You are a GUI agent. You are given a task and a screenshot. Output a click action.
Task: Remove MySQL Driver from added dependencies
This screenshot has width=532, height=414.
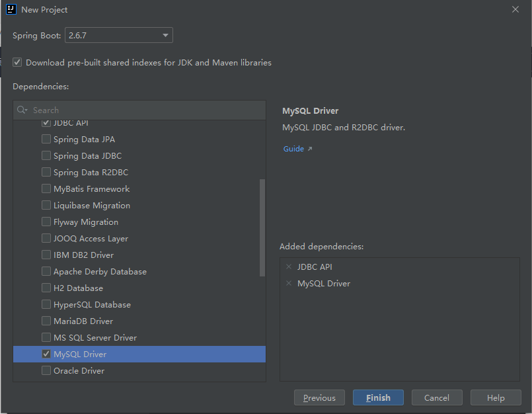[289, 283]
